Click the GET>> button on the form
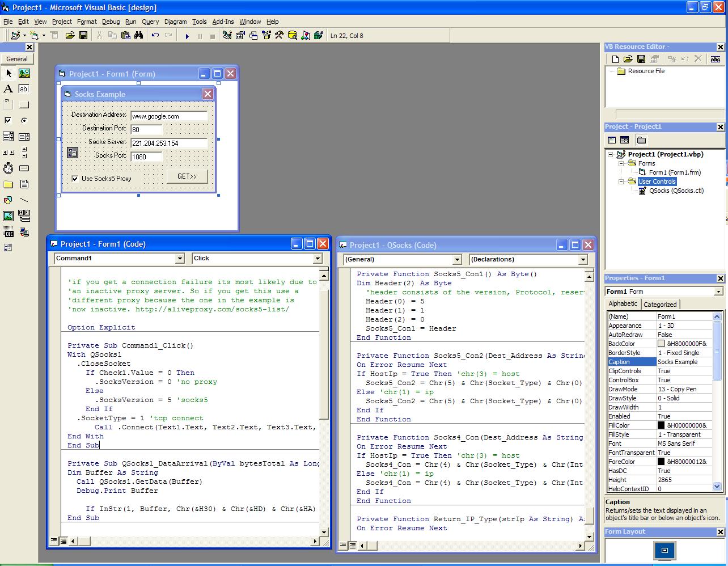 point(187,176)
